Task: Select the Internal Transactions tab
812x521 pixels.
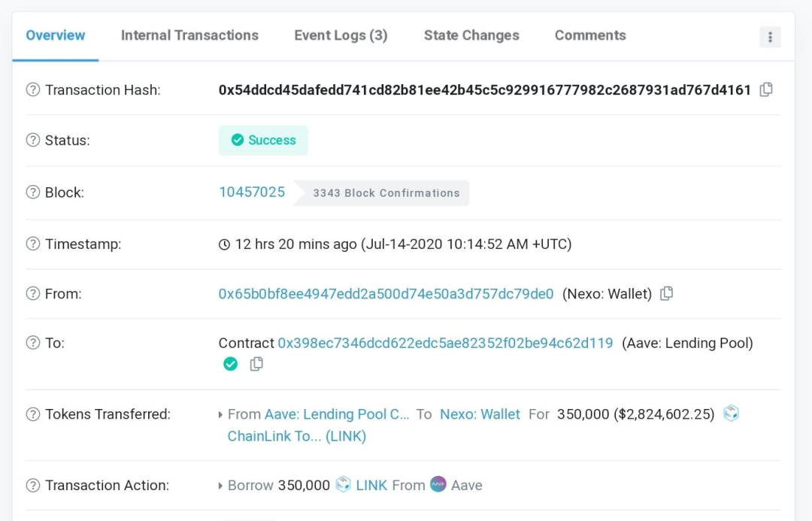Action: 189,35
